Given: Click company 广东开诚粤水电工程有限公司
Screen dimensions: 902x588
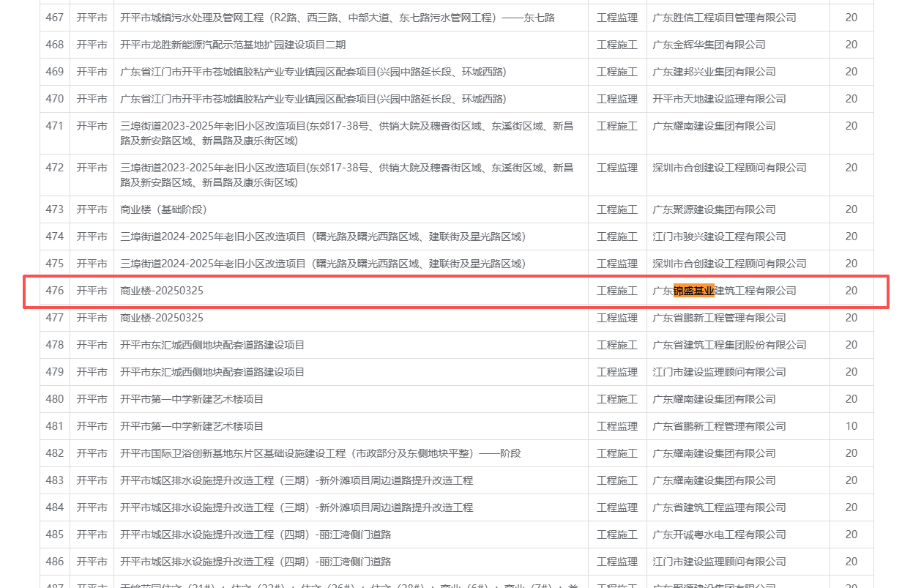Looking at the screenshot, I should click(x=719, y=535).
